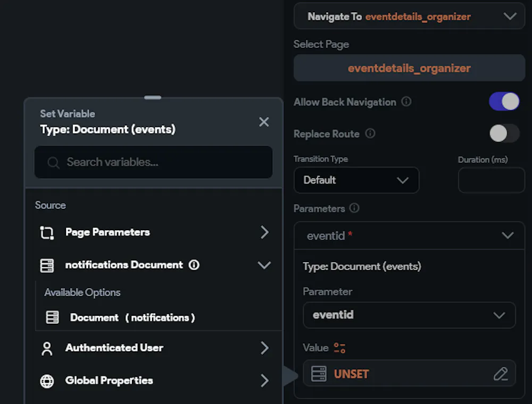Show Replace Route info icon
Image resolution: width=532 pixels, height=404 pixels.
tap(370, 133)
